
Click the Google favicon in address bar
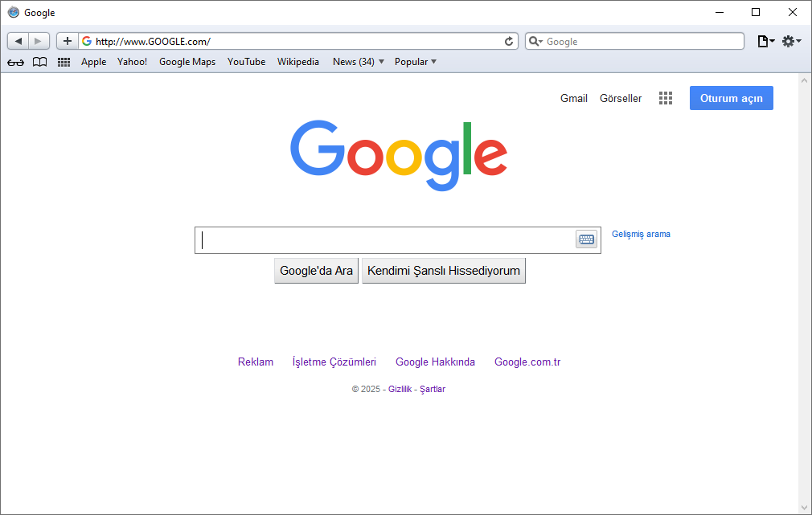click(x=87, y=41)
